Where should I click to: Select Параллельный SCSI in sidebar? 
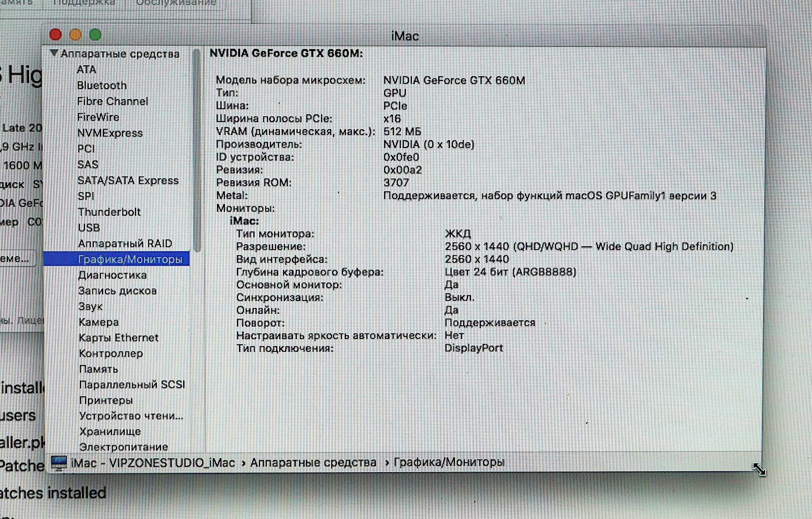click(132, 384)
